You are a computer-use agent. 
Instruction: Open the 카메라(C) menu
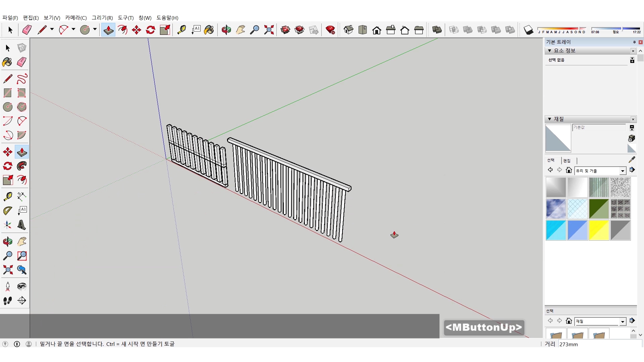pos(76,18)
